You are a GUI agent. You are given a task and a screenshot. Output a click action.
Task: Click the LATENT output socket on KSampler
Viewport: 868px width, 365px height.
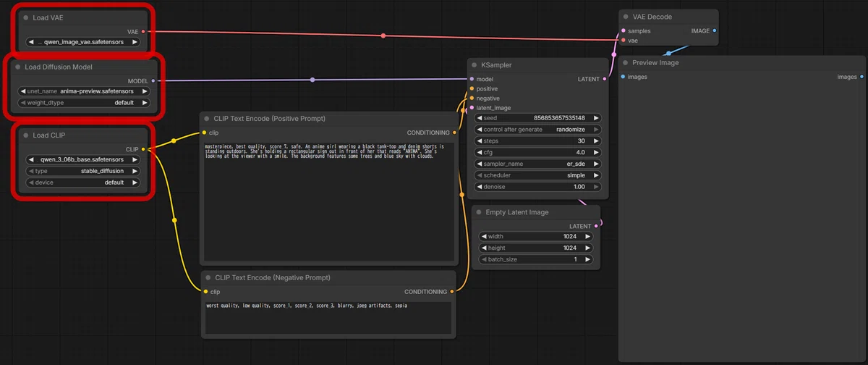(x=604, y=79)
